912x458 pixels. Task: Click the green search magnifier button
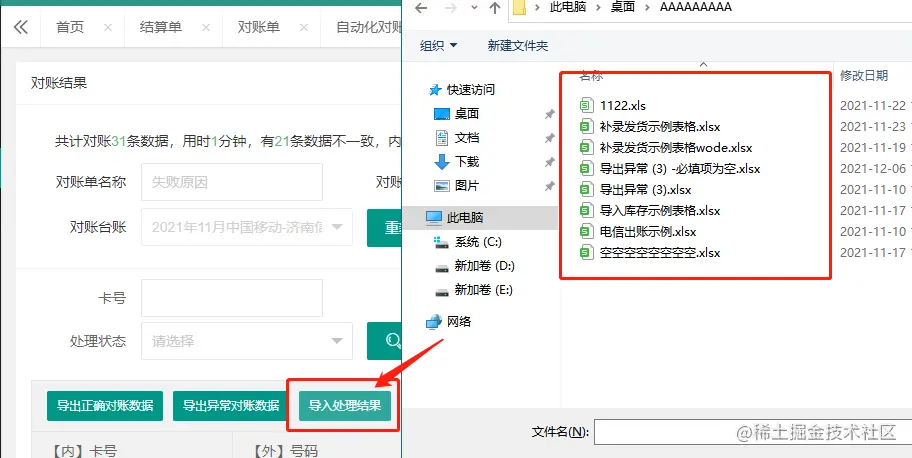tap(384, 341)
